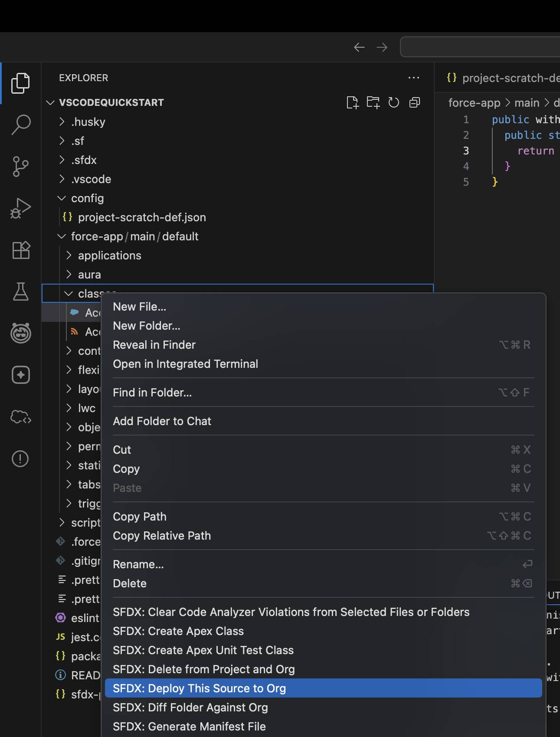This screenshot has height=737, width=560.
Task: Click the JS icon of jest config
Action: 61,636
